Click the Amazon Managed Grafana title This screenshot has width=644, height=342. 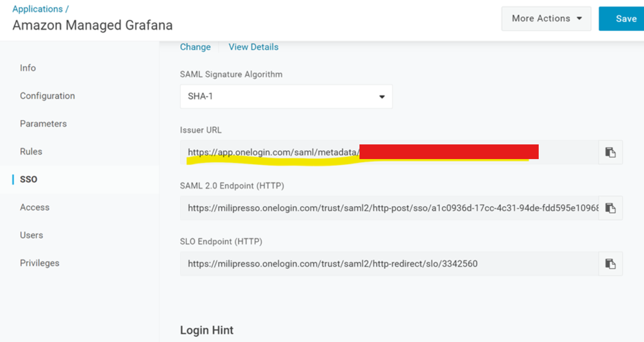click(93, 25)
